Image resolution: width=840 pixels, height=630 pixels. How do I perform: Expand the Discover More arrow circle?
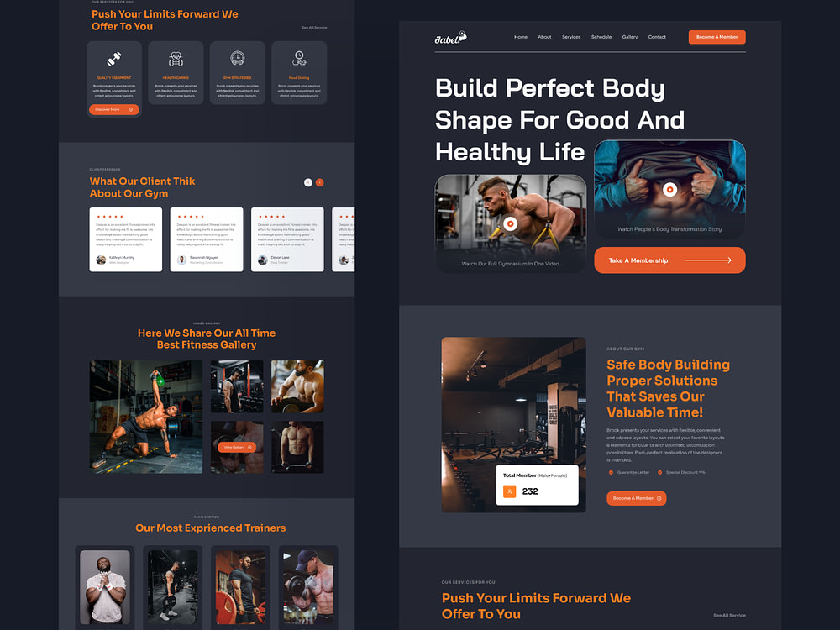point(133,109)
